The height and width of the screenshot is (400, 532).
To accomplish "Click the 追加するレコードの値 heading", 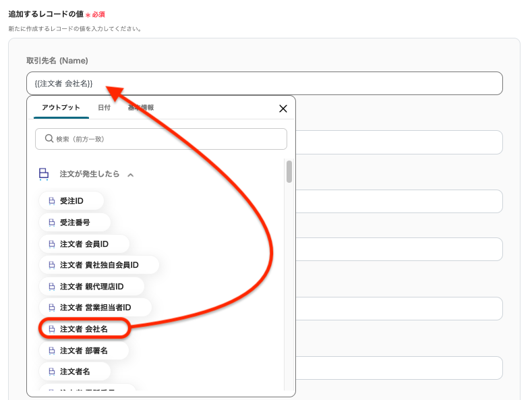I will pyautogui.click(x=46, y=14).
